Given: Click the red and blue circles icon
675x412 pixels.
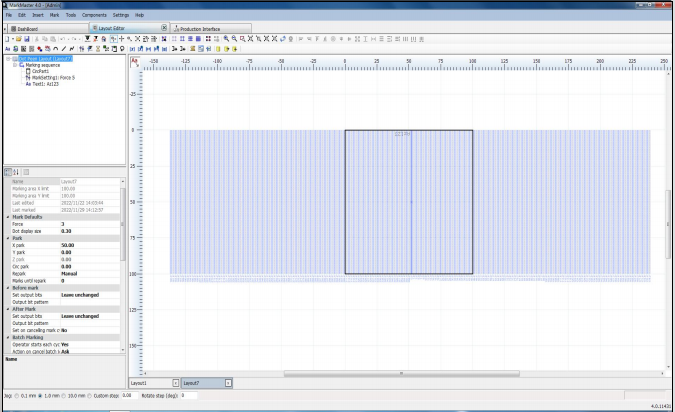Looking at the screenshot, I should point(40,49).
